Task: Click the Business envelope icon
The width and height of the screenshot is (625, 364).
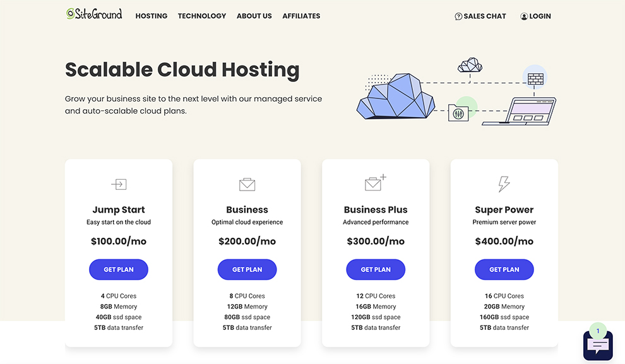Action: 247,184
